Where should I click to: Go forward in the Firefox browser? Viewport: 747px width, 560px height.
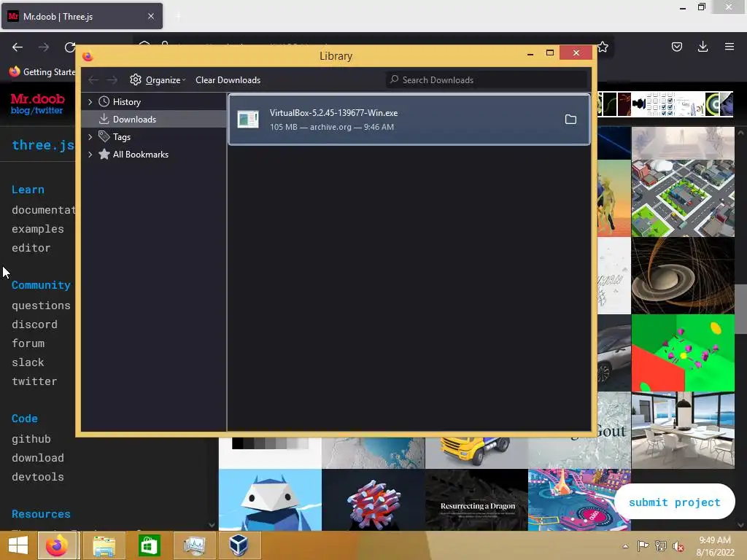click(x=44, y=47)
